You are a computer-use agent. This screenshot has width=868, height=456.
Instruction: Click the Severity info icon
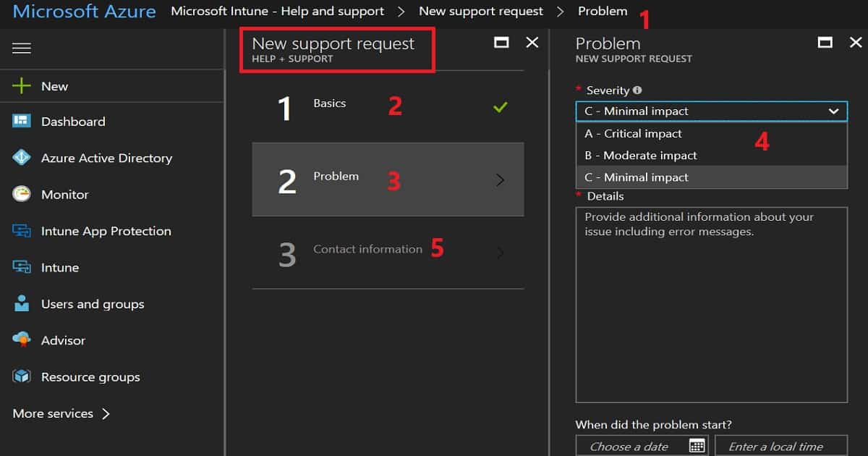pyautogui.click(x=637, y=90)
